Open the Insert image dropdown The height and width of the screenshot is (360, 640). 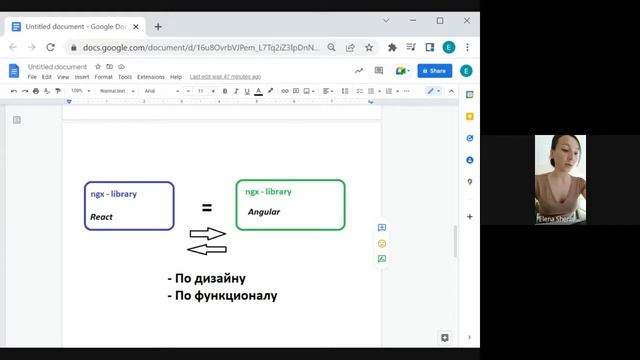309,91
